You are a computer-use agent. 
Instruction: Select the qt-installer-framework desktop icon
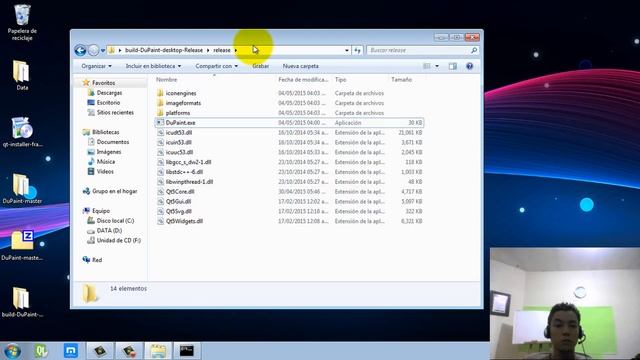pyautogui.click(x=22, y=132)
